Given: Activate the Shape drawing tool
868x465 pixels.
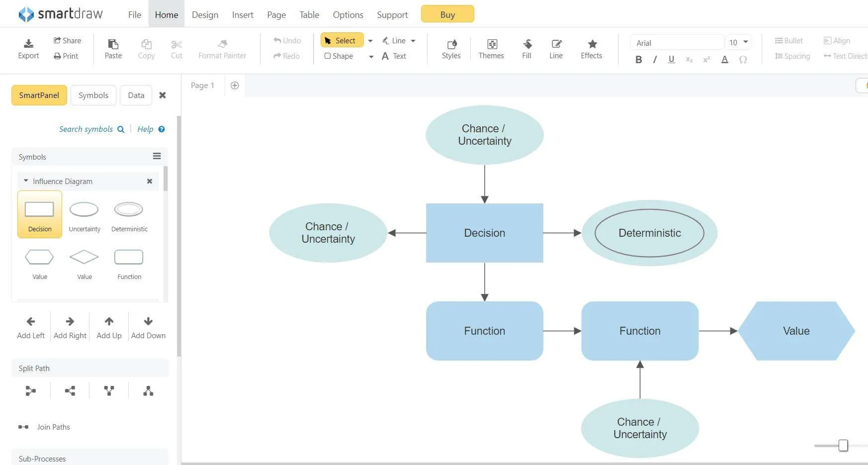Looking at the screenshot, I should click(x=339, y=56).
